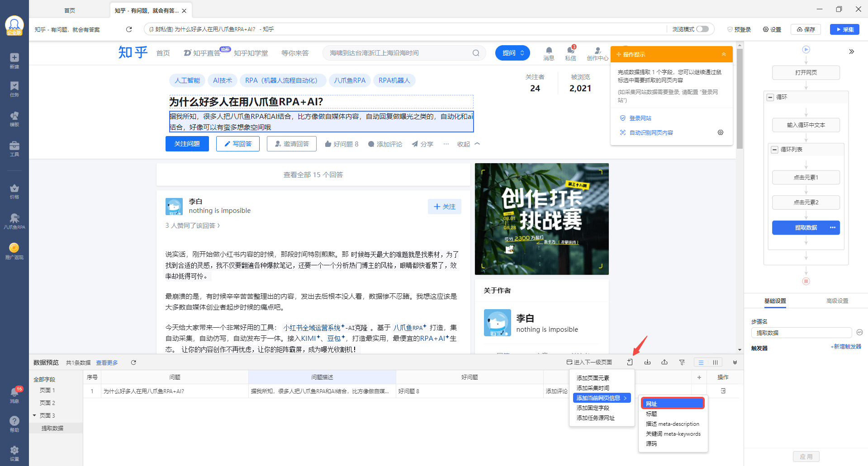Viewport: 868px width, 466px height.
Task: Click the 保存 button
Action: pyautogui.click(x=806, y=29)
